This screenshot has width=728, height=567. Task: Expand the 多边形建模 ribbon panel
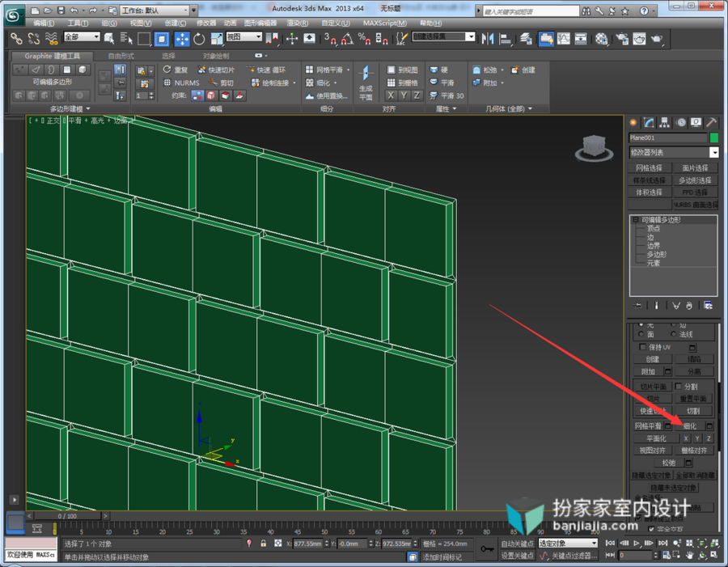point(70,108)
